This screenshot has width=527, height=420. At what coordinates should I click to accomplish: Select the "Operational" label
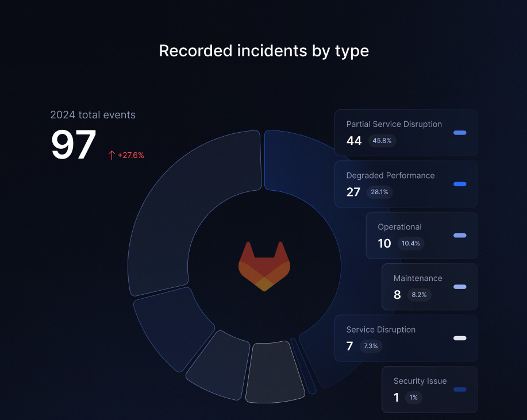point(399,227)
